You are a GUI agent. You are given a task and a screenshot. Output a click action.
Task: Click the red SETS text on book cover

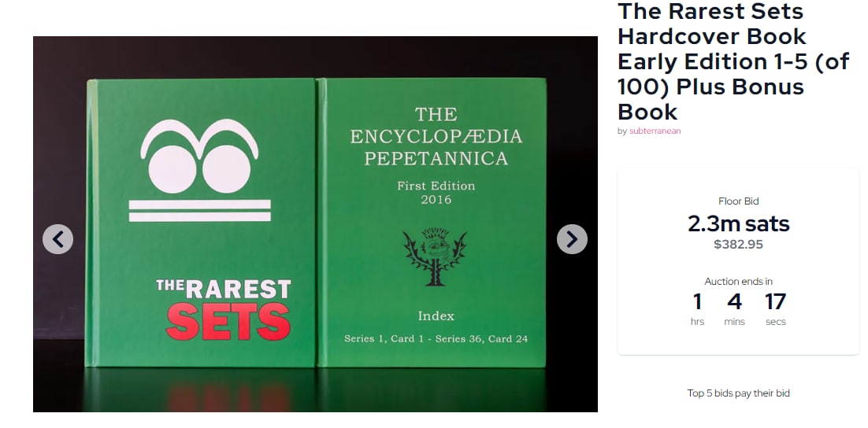coord(228,321)
